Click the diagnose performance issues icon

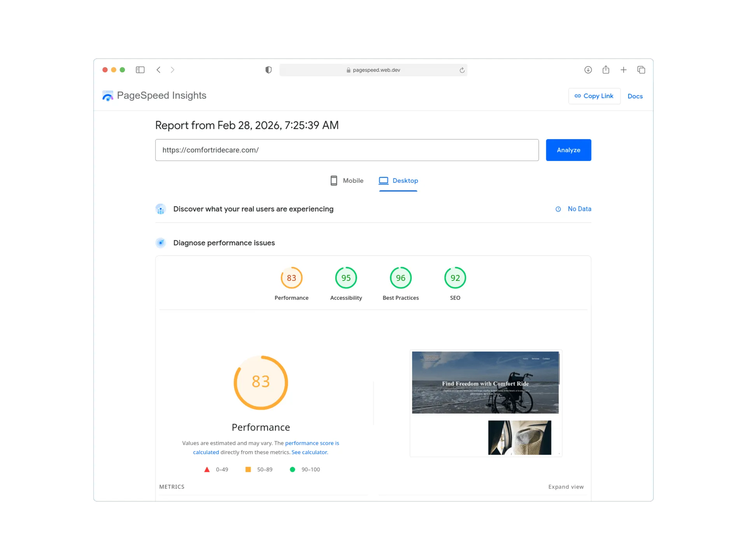coord(161,243)
